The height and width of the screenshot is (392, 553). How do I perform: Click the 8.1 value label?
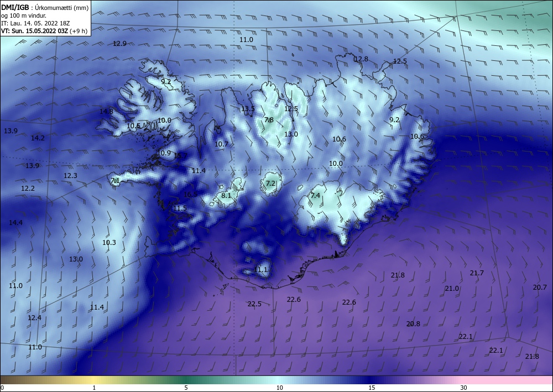pos(226,195)
